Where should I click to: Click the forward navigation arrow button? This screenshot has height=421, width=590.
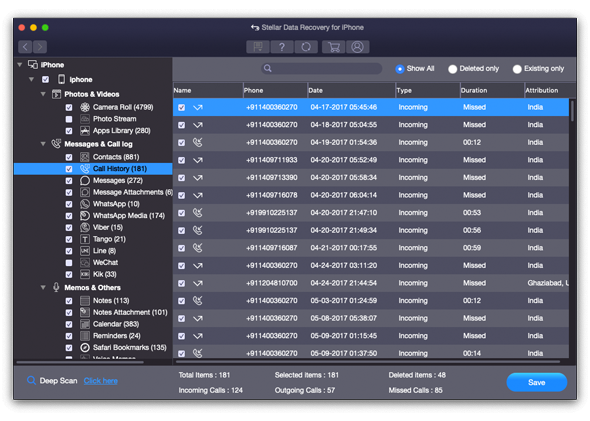(40, 47)
